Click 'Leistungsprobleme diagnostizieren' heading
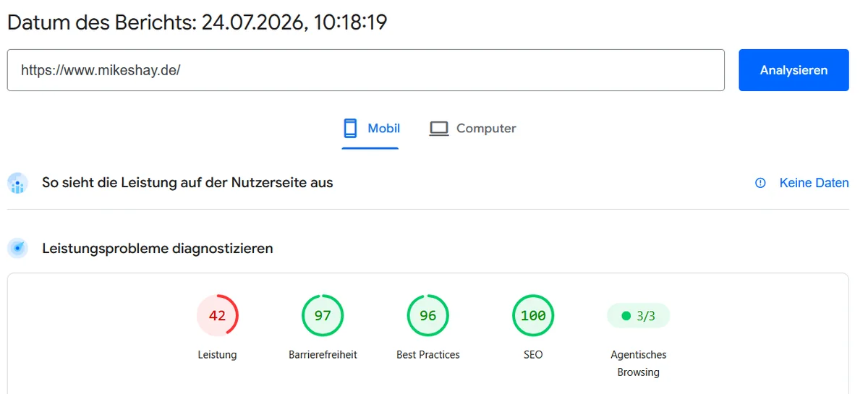 click(x=158, y=249)
